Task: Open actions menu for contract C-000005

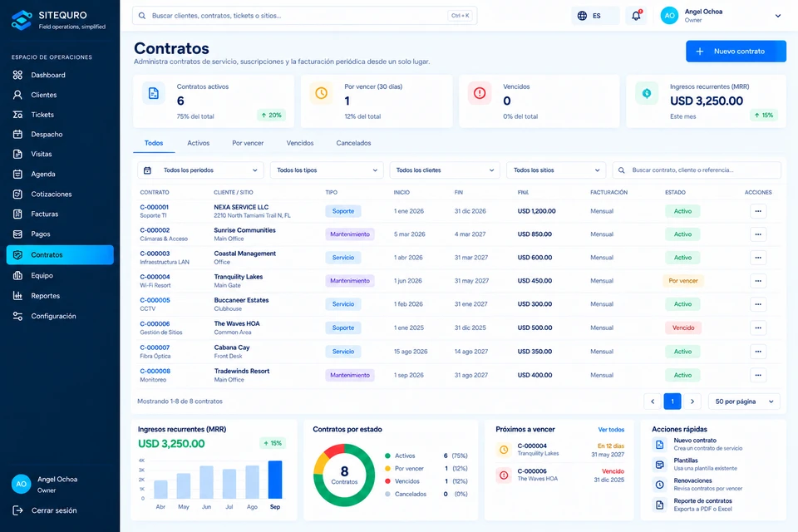Action: coord(758,304)
